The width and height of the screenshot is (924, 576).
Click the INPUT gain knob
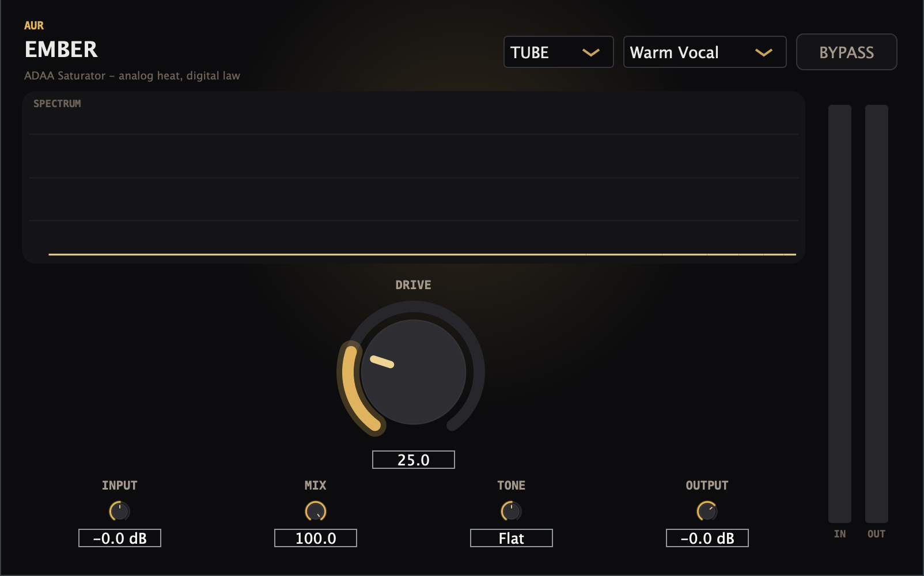(x=119, y=511)
